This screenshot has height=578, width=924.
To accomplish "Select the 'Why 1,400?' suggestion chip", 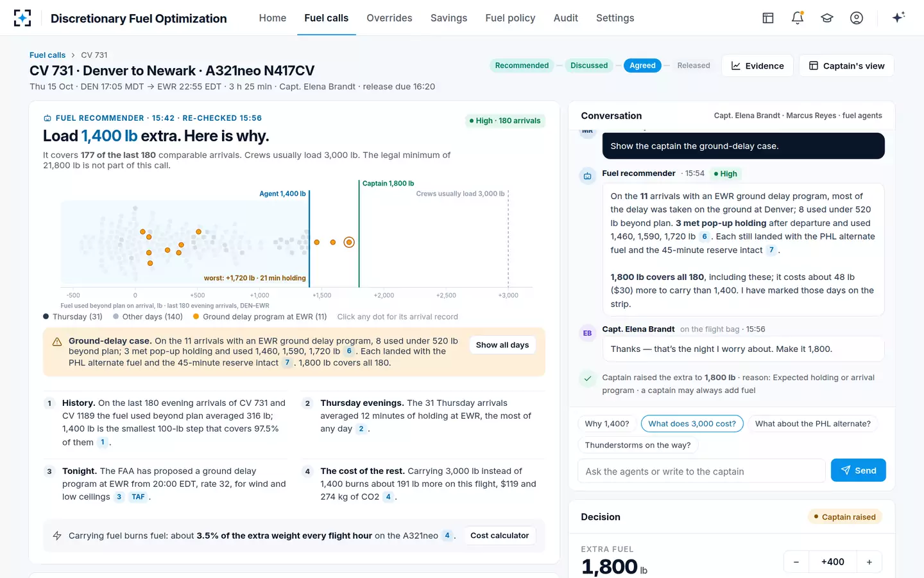I will 607,424.
